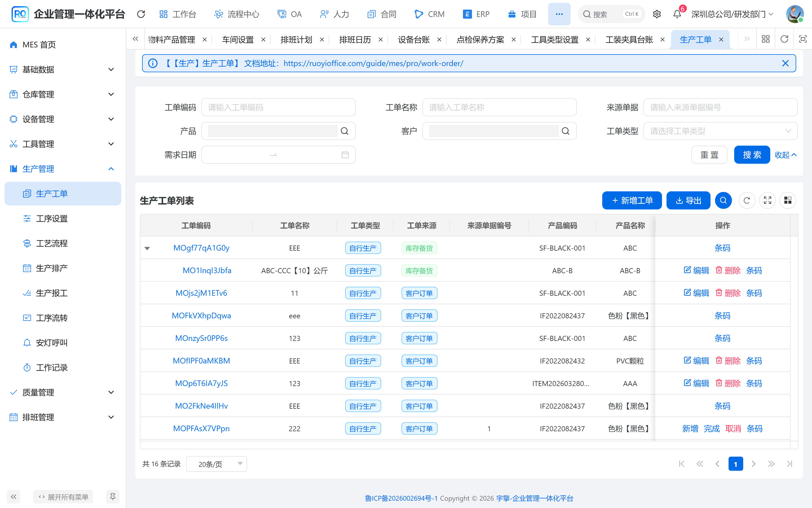Click the 新增工单 button

[x=632, y=201]
